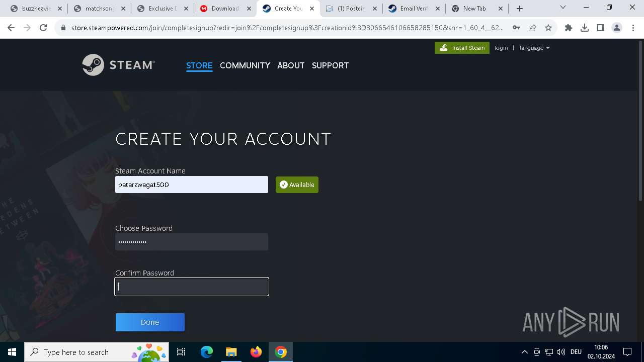This screenshot has width=644, height=362.
Task: Close the buzzheavier tab
Action: coord(60,9)
